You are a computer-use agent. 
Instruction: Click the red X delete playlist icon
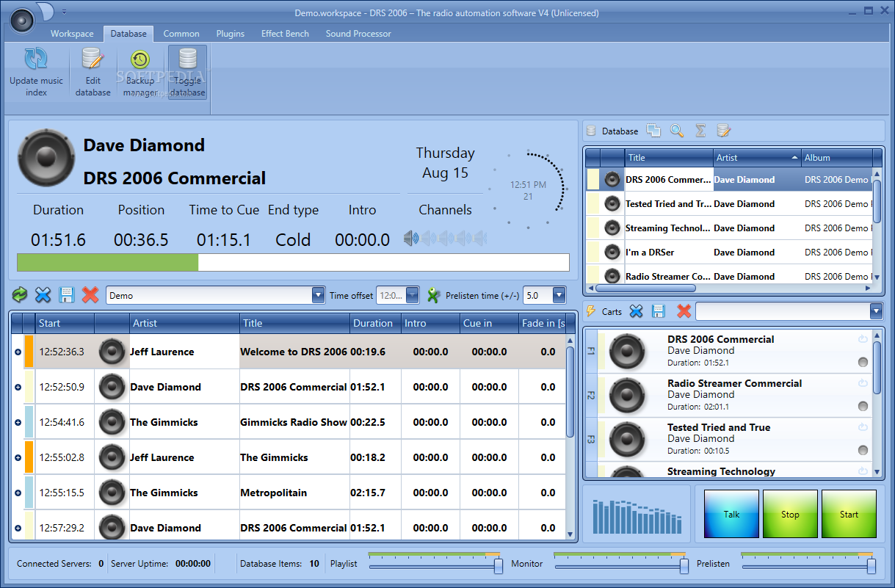(x=90, y=295)
